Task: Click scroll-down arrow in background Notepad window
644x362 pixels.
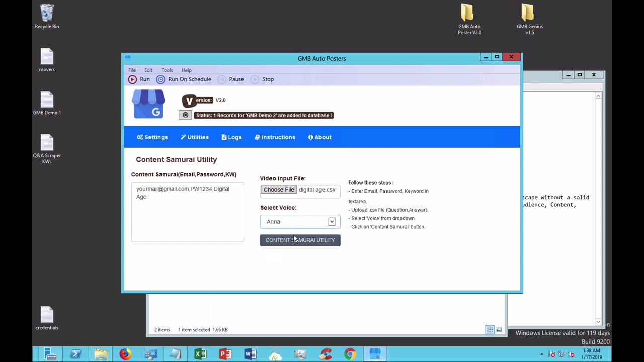Action: (598, 322)
